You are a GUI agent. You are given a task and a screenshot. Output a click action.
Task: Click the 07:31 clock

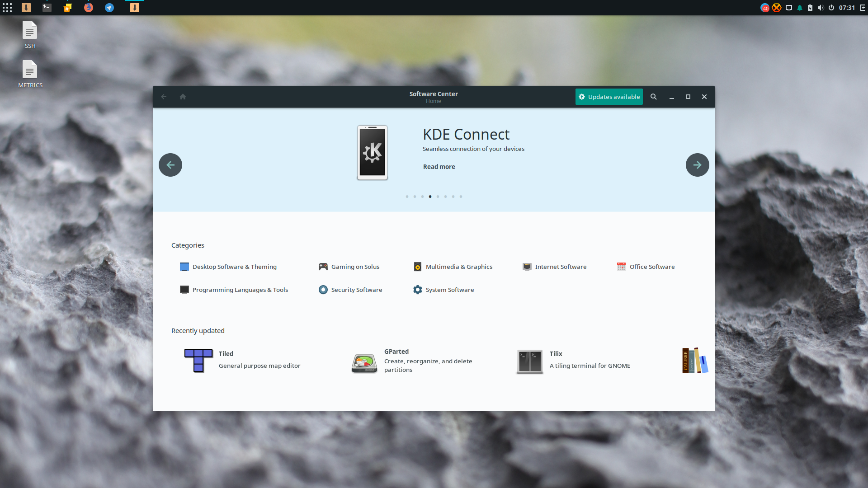847,8
